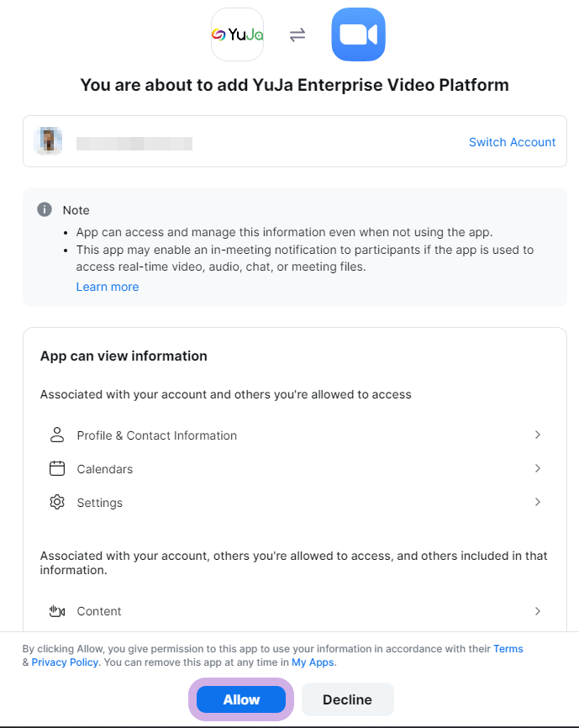Viewport: 579px width, 728px height.
Task: Expand the Settings permission chevron
Action: [538, 502]
